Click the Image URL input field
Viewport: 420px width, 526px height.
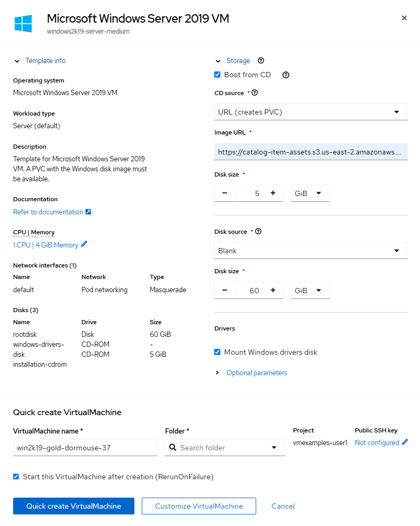pos(311,152)
